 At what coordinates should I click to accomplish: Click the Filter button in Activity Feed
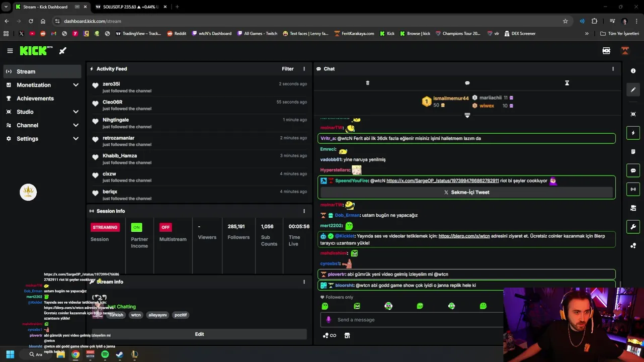pos(288,69)
